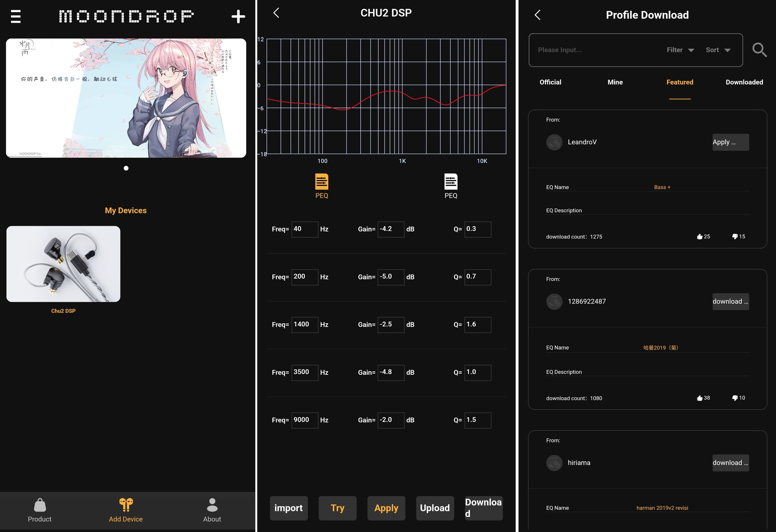
Task: Click the Apply button to set EQ
Action: [386, 508]
